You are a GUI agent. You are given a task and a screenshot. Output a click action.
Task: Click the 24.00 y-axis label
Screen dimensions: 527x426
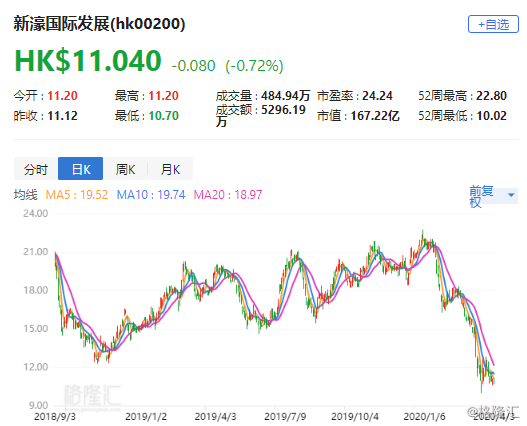point(36,214)
